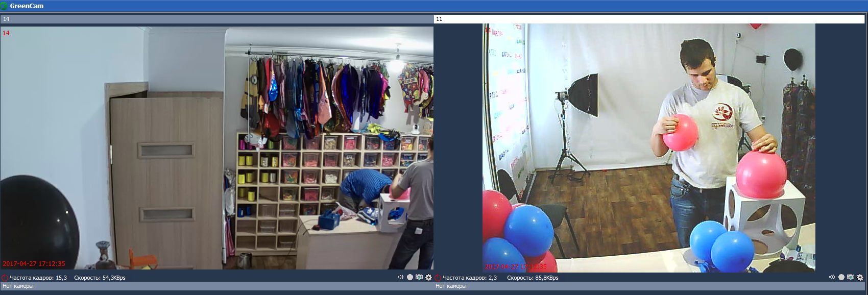The height and width of the screenshot is (295, 868).
Task: Open settings gear for camera 11
Action: 860,277
